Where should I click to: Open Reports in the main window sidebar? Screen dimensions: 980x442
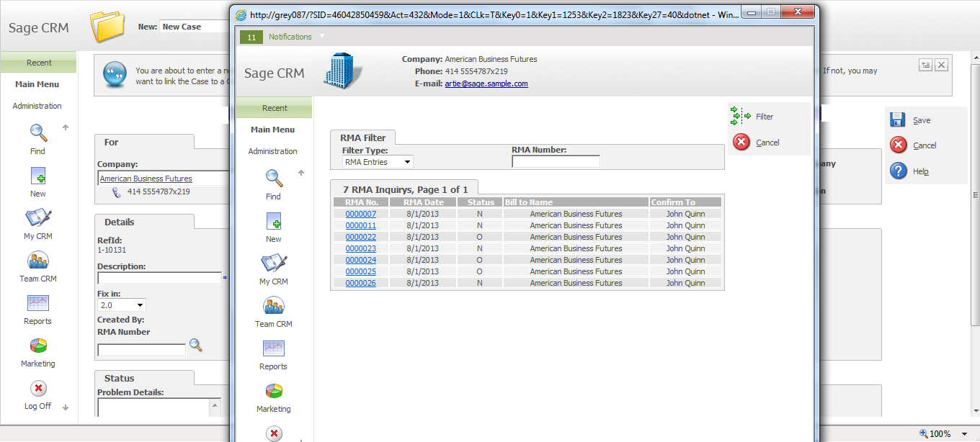point(38,303)
